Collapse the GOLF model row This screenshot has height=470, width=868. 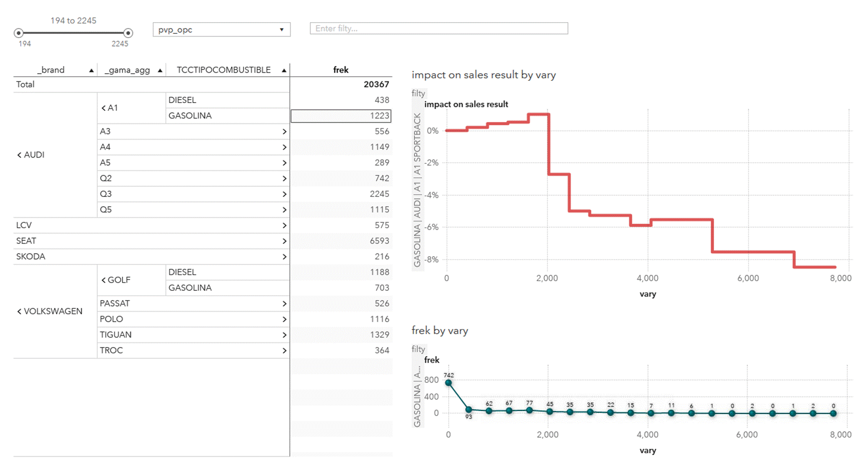click(x=104, y=280)
